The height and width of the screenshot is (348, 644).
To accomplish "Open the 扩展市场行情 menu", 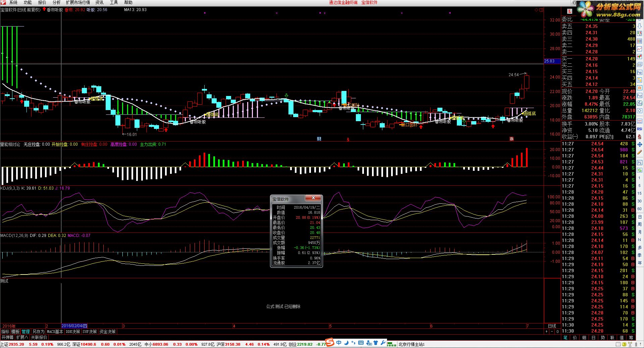I will (78, 2).
